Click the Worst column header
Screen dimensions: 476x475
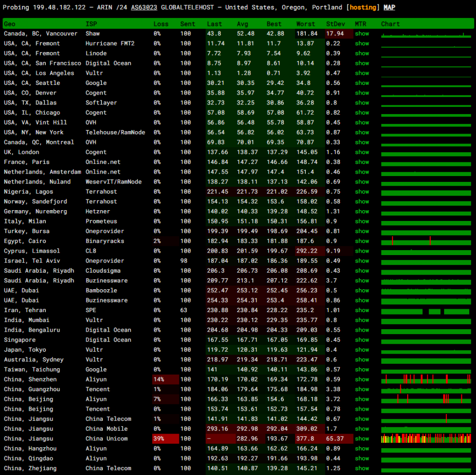point(305,24)
